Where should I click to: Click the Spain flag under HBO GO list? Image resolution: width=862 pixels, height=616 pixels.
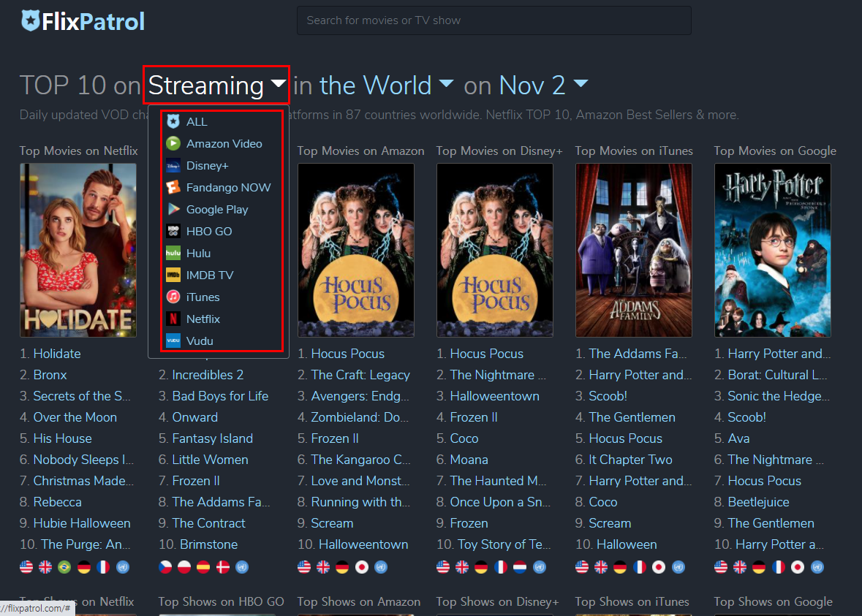click(x=203, y=567)
